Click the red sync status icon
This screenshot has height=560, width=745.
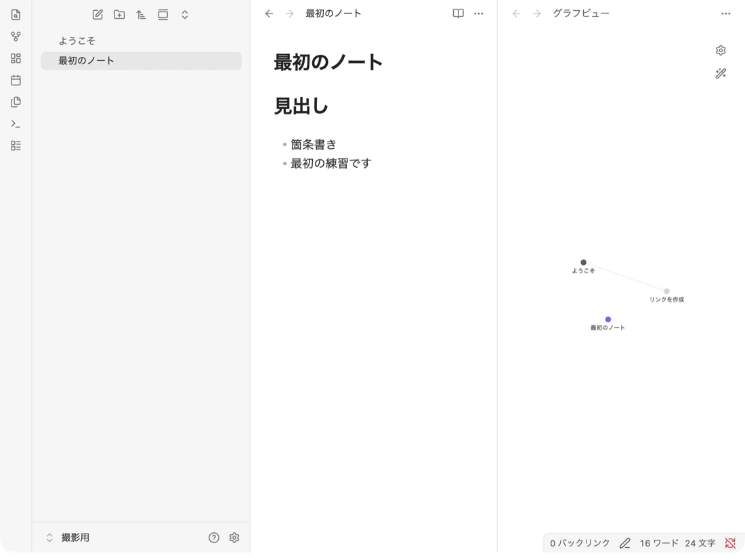click(x=730, y=543)
